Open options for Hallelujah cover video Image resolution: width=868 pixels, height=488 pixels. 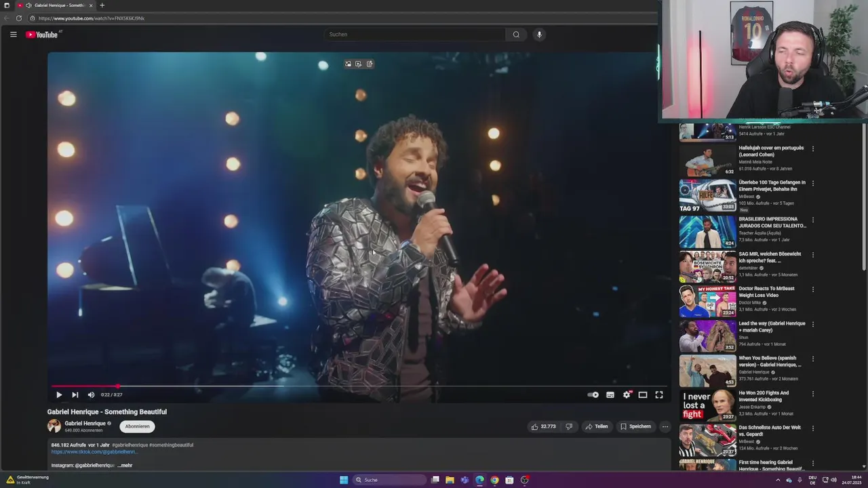click(x=813, y=148)
